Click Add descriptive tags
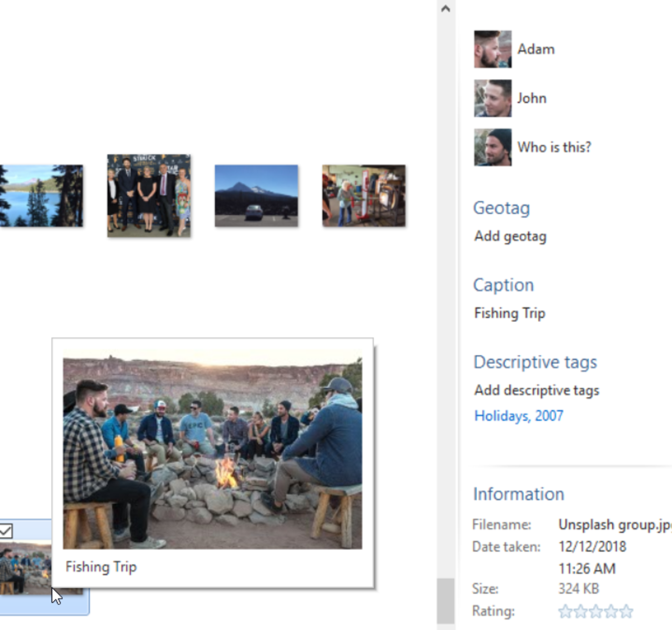Viewport: 672px width, 630px height. (x=536, y=390)
